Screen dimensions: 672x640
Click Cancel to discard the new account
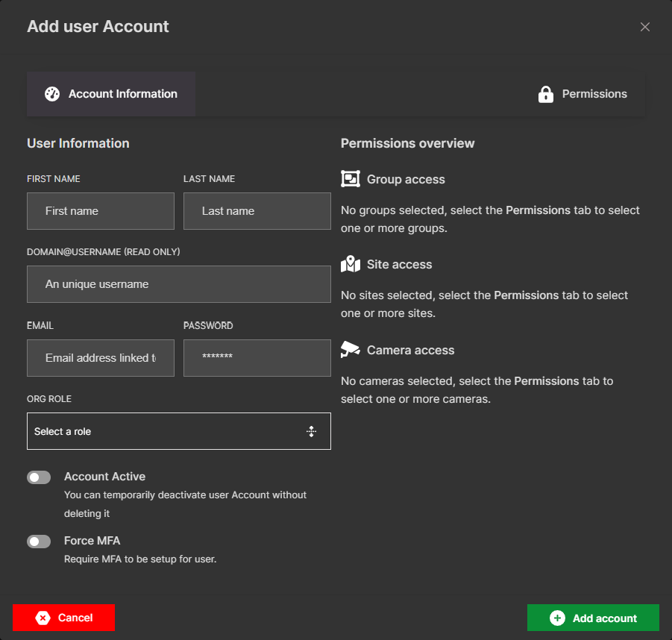tap(63, 618)
